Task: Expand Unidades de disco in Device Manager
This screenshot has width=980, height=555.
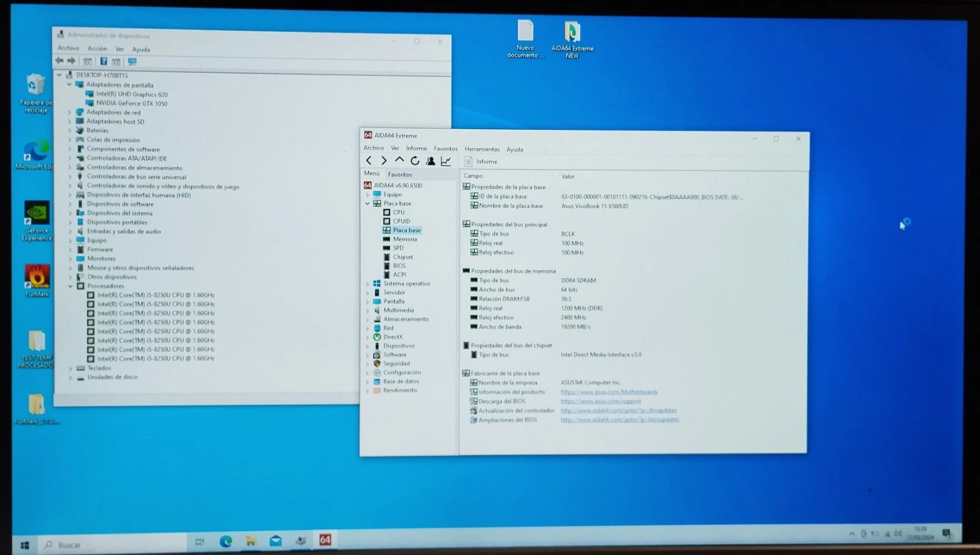Action: point(70,378)
